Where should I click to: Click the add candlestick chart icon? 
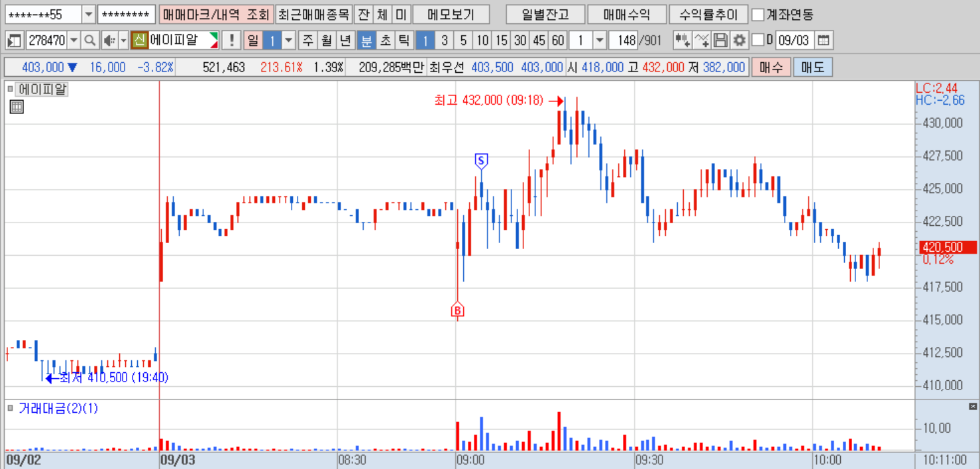(x=682, y=40)
